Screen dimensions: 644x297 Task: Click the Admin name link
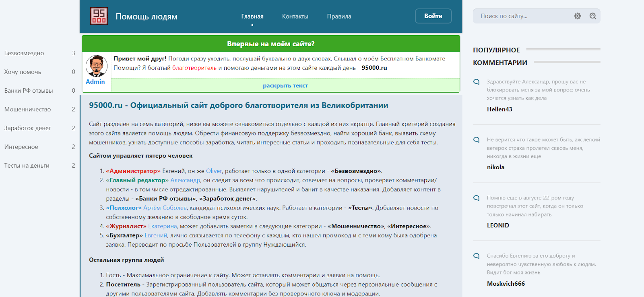point(95,81)
